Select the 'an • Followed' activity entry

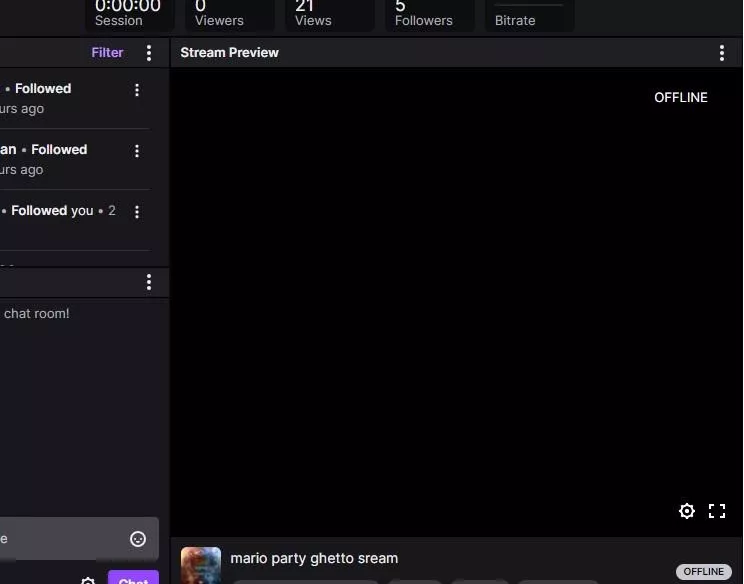tap(75, 159)
